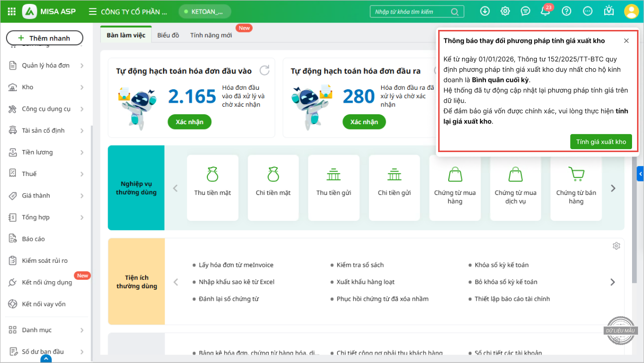Screen dimensions: 644x363
Task: Click the help question mark icon
Action: click(x=566, y=11)
